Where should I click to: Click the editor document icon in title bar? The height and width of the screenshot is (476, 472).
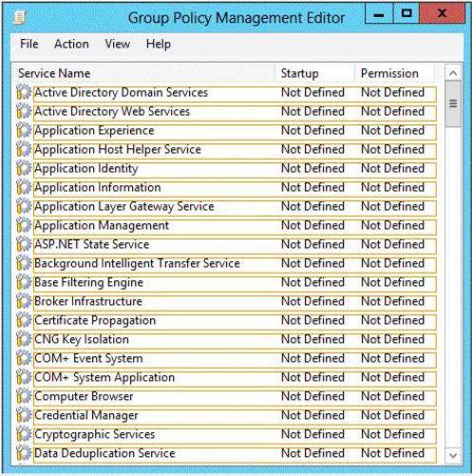click(x=20, y=17)
